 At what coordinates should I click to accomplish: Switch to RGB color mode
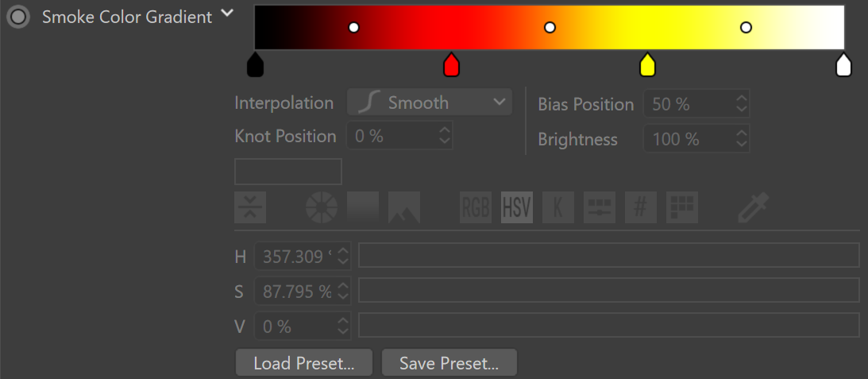(476, 207)
